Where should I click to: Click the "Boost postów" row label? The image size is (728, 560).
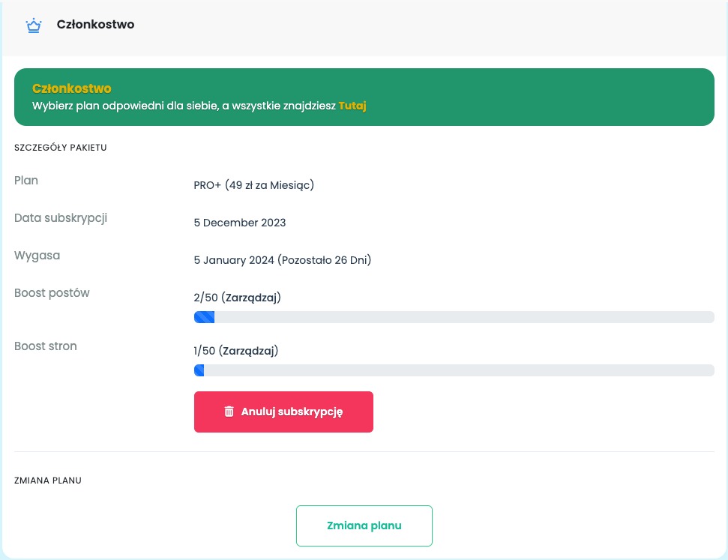pos(52,293)
